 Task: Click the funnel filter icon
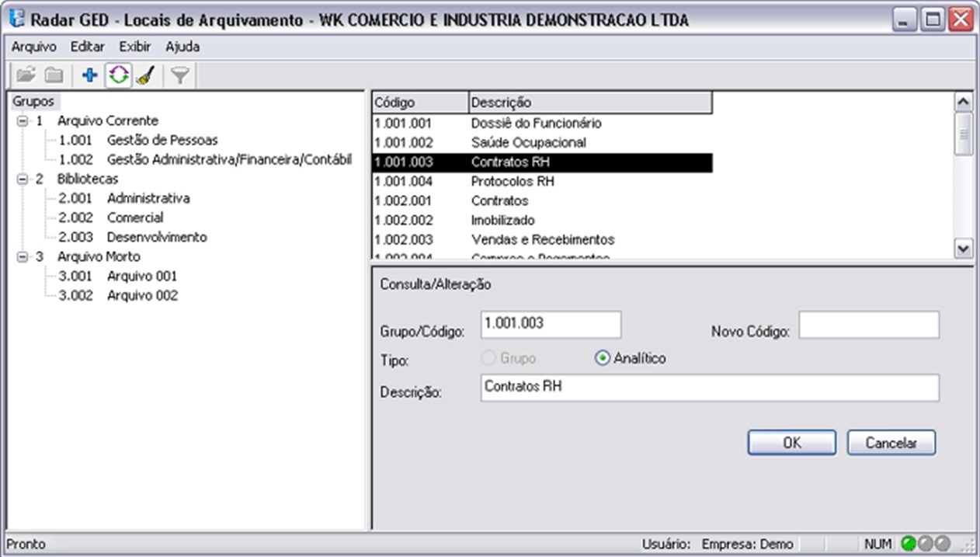[180, 75]
